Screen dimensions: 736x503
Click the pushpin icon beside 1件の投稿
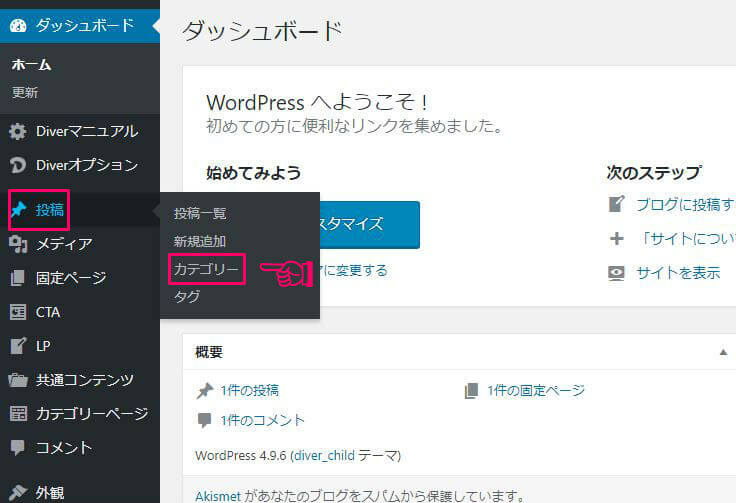tap(205, 390)
